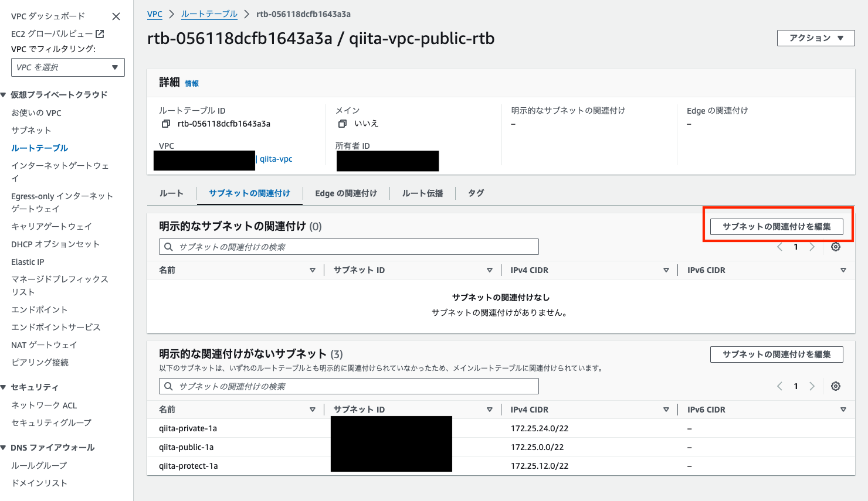This screenshot has width=868, height=501.
Task: Open the 名前 column filter dropdown
Action: (x=313, y=270)
